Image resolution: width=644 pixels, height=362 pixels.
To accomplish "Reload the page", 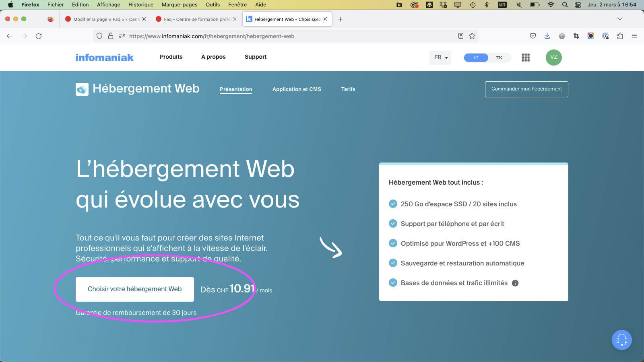I will (39, 36).
